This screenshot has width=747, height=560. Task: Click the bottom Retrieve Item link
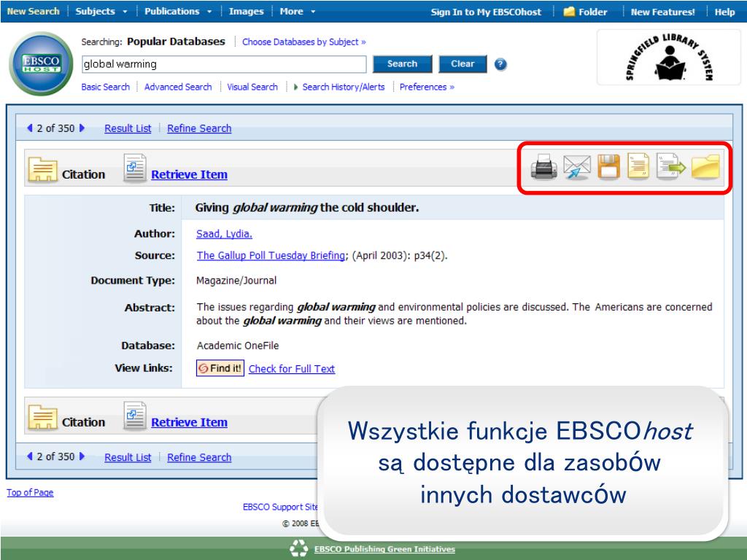pyautogui.click(x=189, y=422)
